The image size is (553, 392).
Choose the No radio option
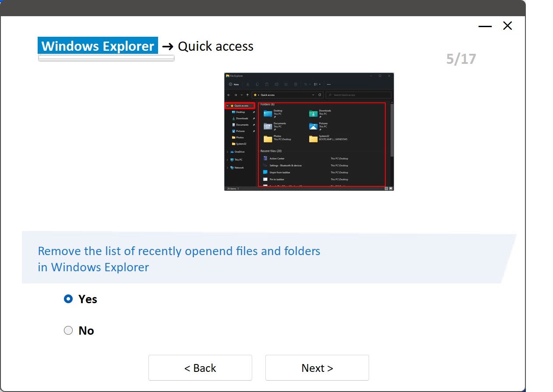(x=68, y=330)
